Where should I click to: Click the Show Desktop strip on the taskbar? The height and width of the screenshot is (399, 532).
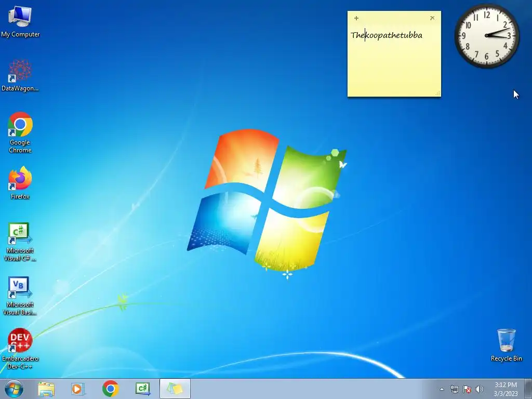coord(528,389)
